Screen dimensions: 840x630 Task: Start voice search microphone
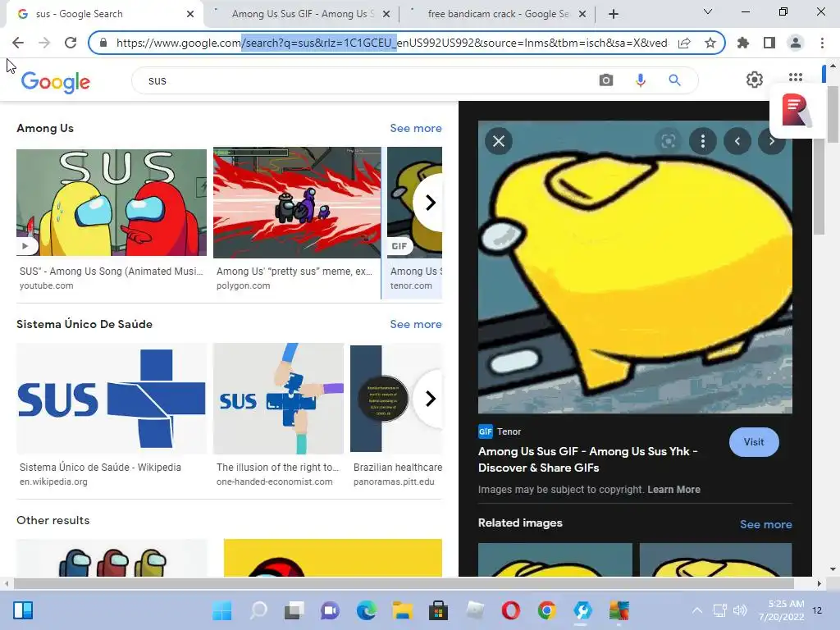tap(640, 80)
